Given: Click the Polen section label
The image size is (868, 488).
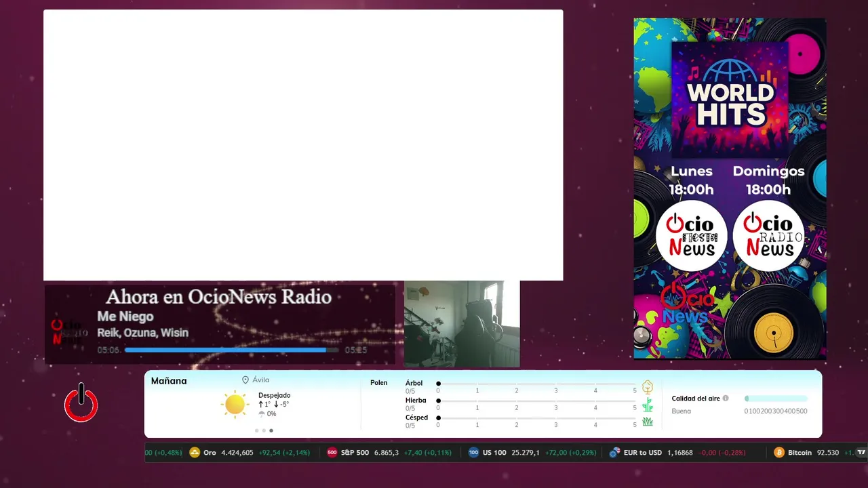Looking at the screenshot, I should (379, 383).
